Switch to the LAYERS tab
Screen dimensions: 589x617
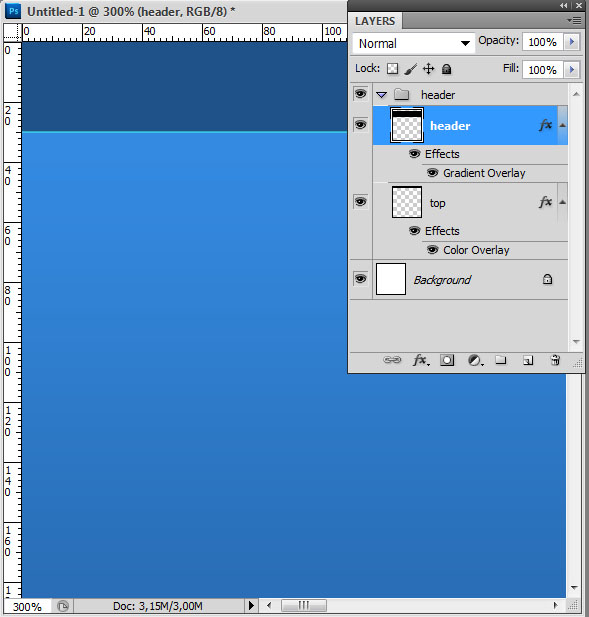[375, 21]
